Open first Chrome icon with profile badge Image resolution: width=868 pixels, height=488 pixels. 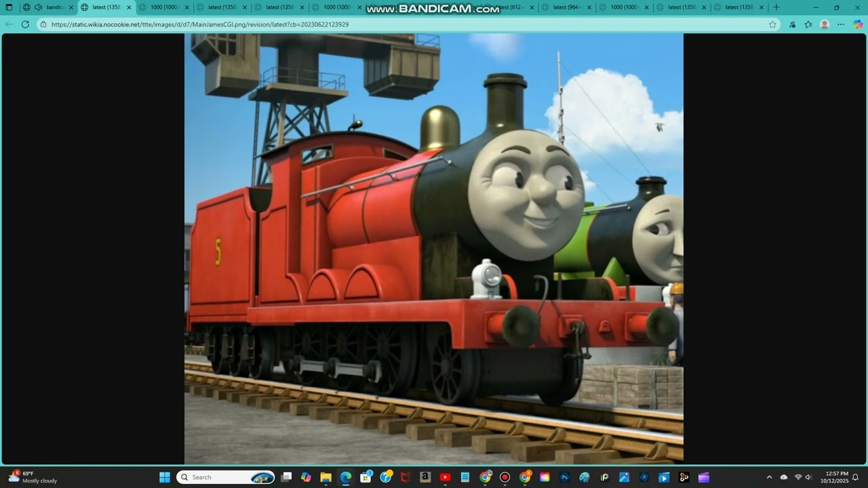click(x=485, y=477)
